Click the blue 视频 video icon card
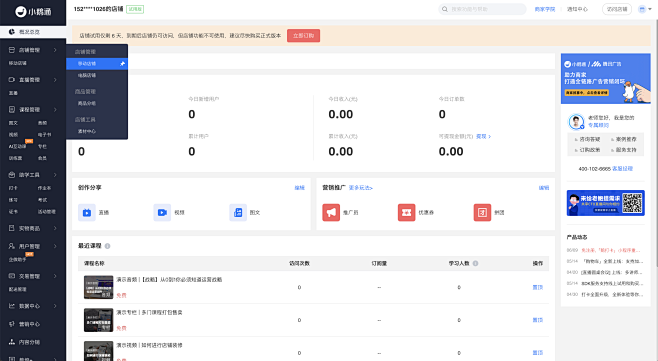The image size is (658, 361). (162, 212)
